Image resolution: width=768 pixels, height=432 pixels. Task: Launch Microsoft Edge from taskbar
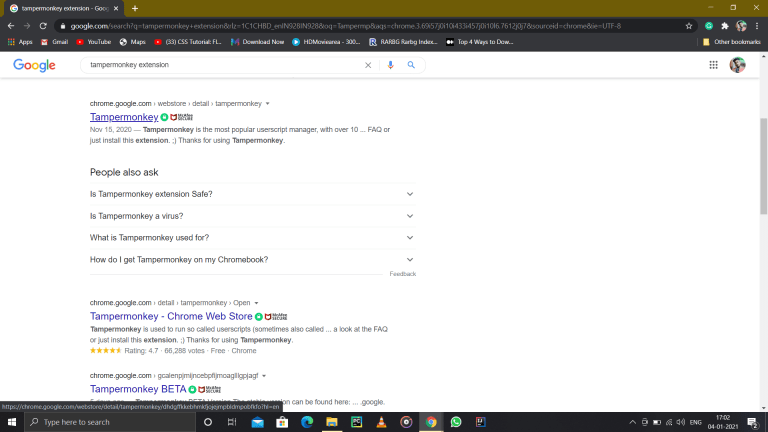click(307, 422)
